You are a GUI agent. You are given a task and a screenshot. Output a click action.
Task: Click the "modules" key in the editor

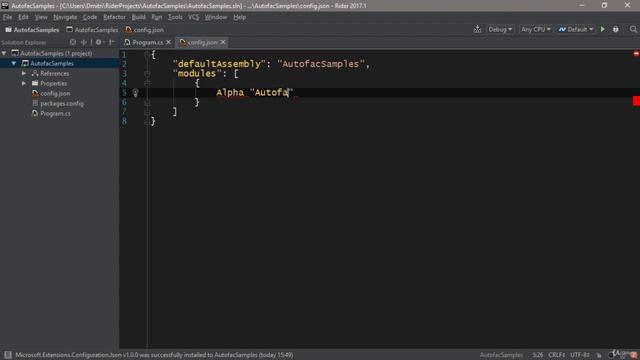coord(197,73)
